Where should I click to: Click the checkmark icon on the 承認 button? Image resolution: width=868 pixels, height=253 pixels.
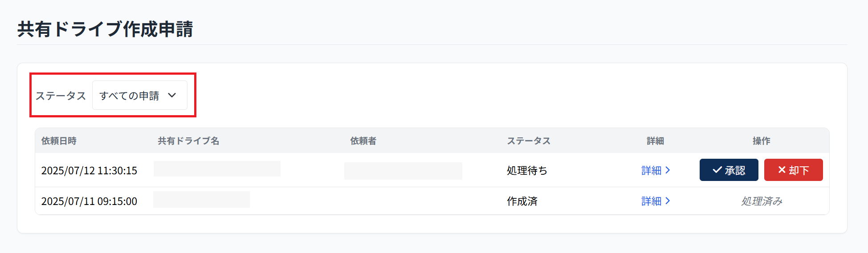(x=717, y=170)
